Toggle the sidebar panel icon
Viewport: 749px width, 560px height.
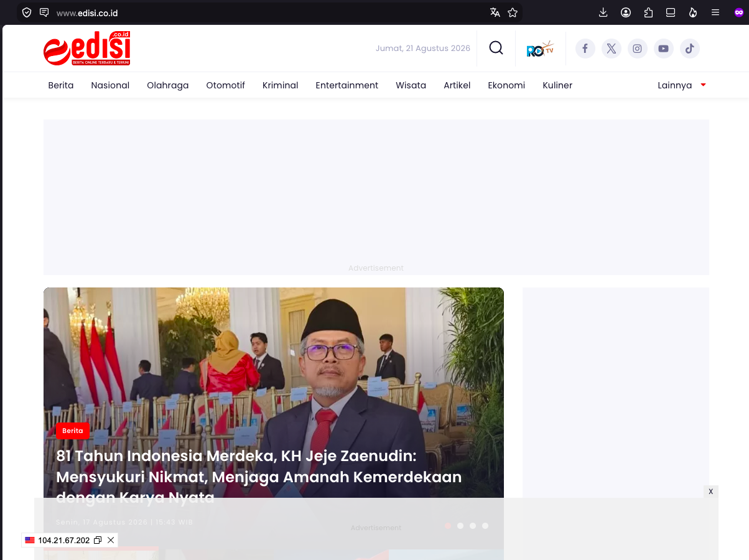[671, 12]
